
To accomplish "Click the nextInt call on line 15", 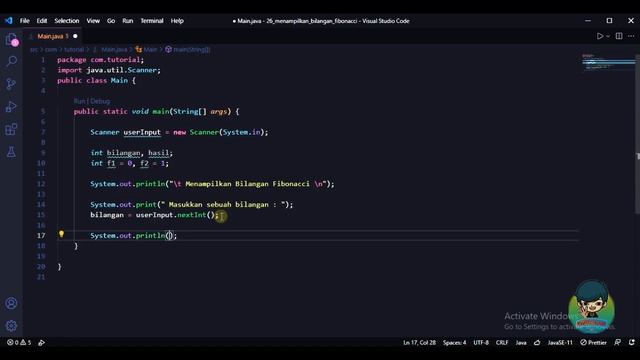I will click(192, 215).
